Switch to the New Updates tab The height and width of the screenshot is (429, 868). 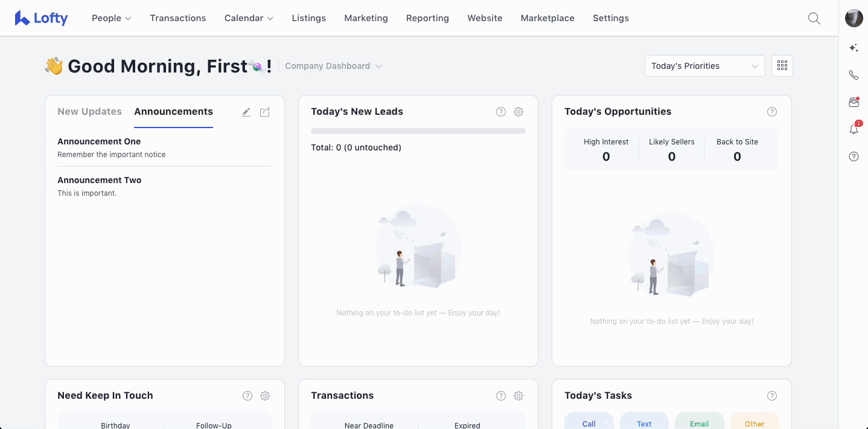(x=89, y=112)
